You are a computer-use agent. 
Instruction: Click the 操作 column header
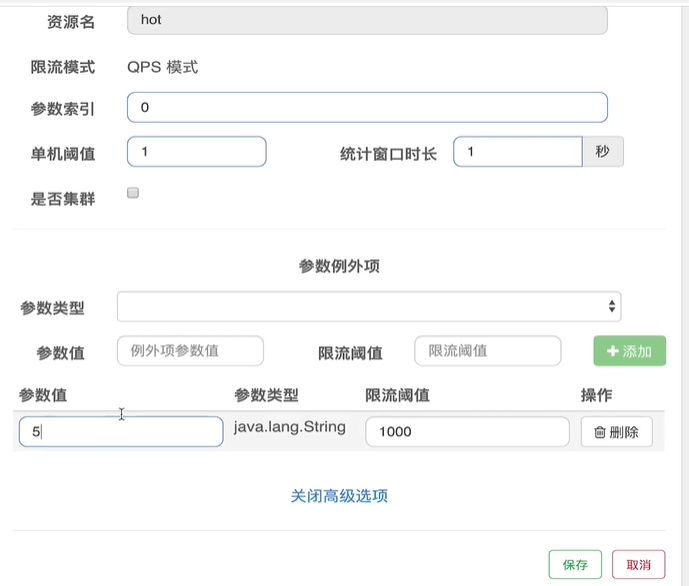(596, 395)
